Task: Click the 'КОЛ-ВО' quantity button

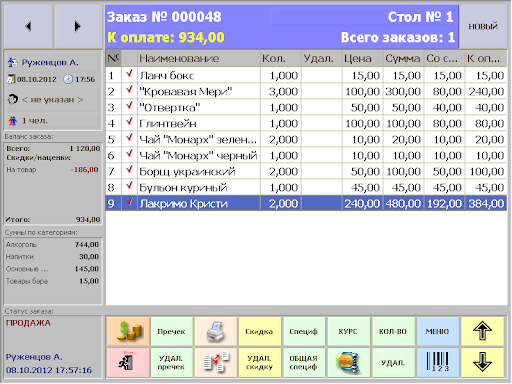Action: point(393,331)
